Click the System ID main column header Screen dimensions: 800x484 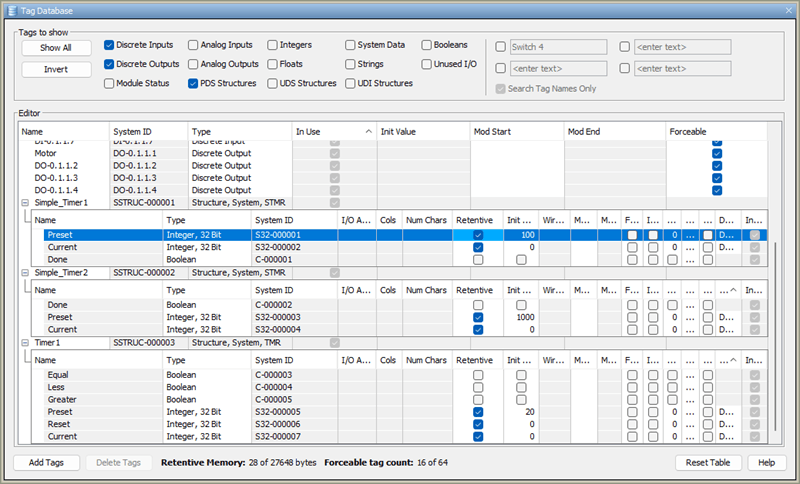click(x=148, y=132)
